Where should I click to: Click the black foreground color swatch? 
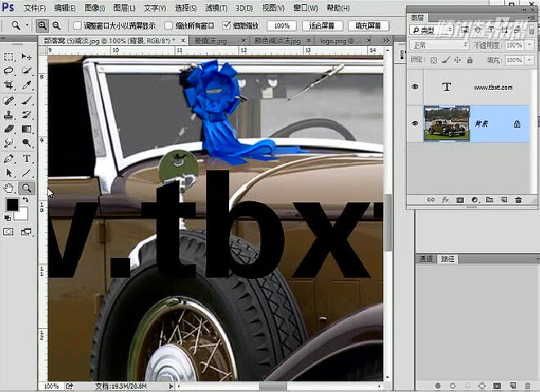[x=13, y=205]
